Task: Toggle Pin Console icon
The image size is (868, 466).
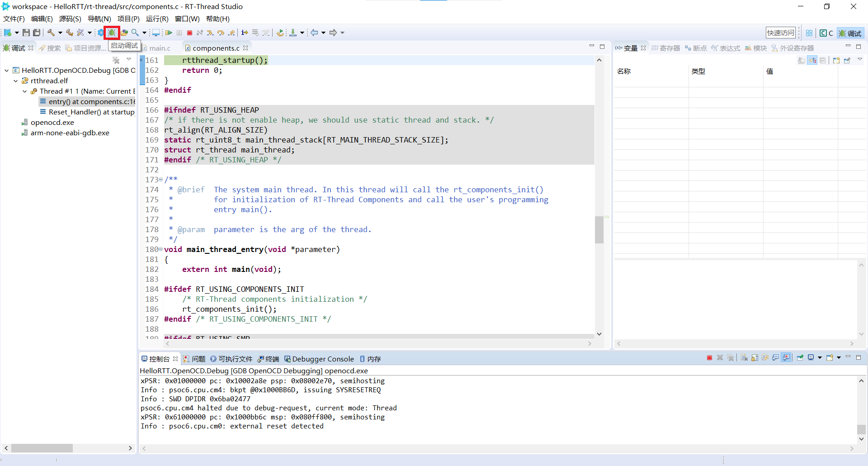Action: point(800,357)
